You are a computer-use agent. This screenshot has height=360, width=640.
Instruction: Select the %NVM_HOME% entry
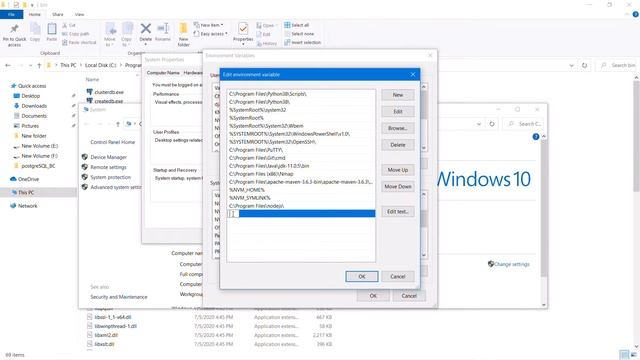tap(301, 190)
